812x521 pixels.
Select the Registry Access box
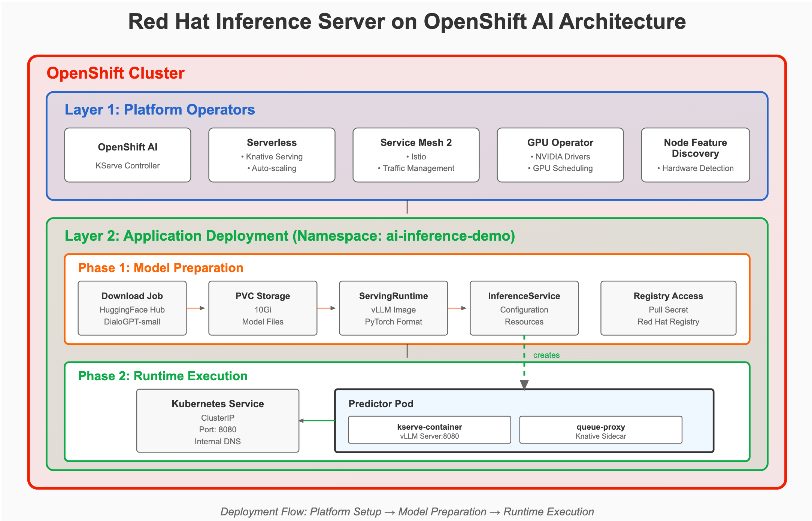click(x=668, y=308)
